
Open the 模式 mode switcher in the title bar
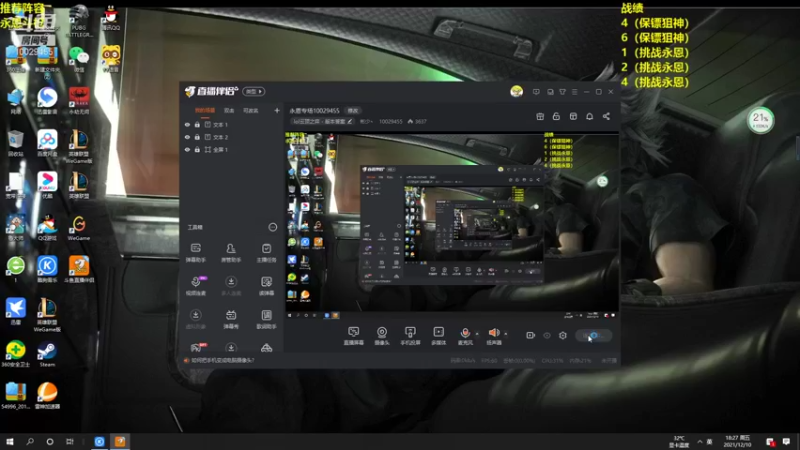pyautogui.click(x=254, y=91)
